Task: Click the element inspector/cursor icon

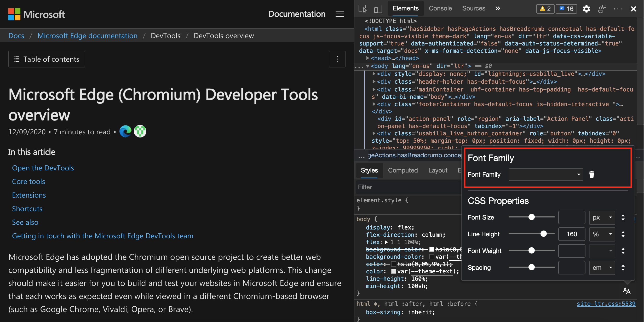Action: [x=363, y=8]
